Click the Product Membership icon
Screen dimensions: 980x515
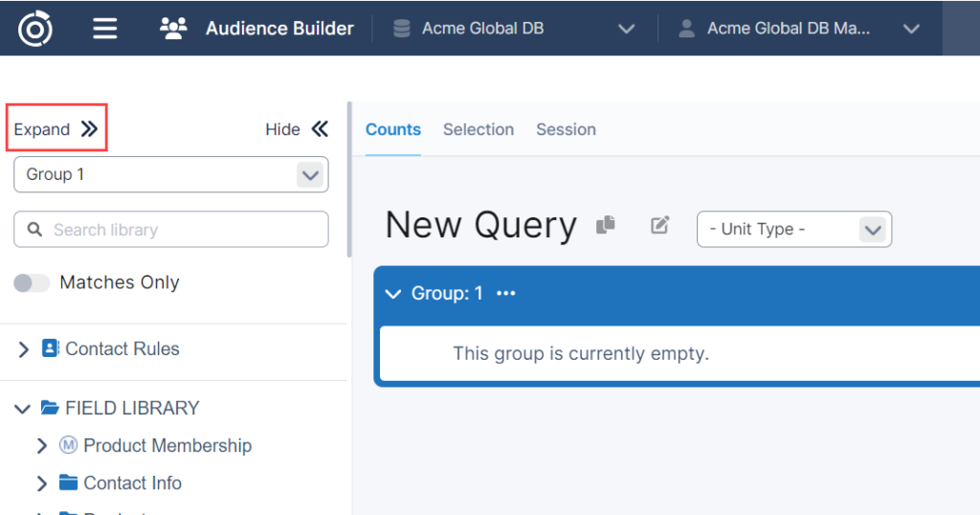tap(68, 445)
